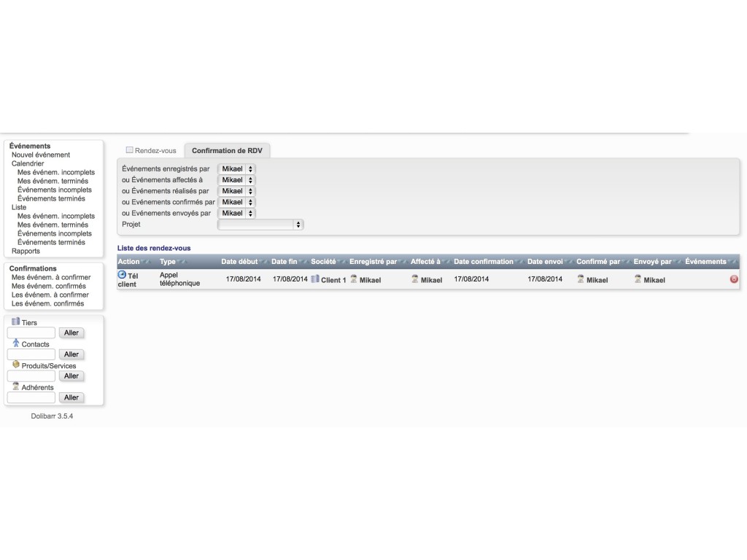Open the Client 1 company link
This screenshot has height=560, width=747.
333,280
